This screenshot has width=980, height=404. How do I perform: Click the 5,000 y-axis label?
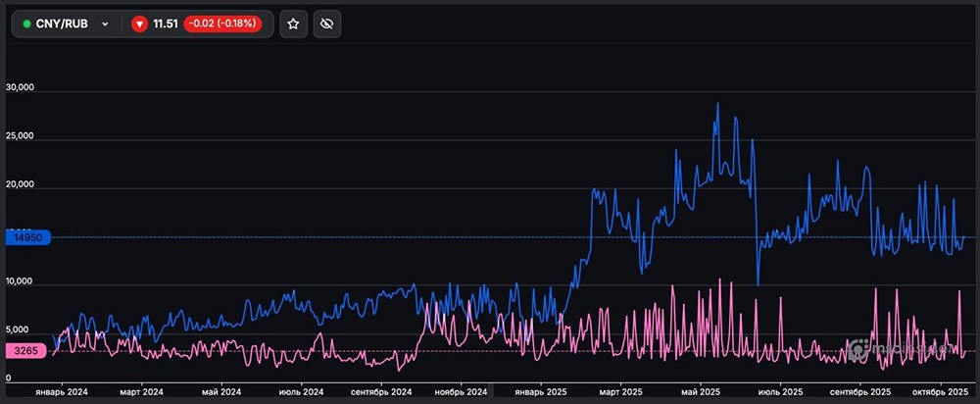(x=17, y=330)
